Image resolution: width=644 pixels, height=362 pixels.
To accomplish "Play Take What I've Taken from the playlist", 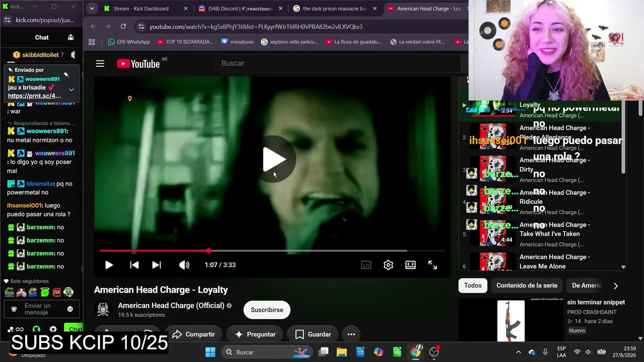I will click(541, 233).
